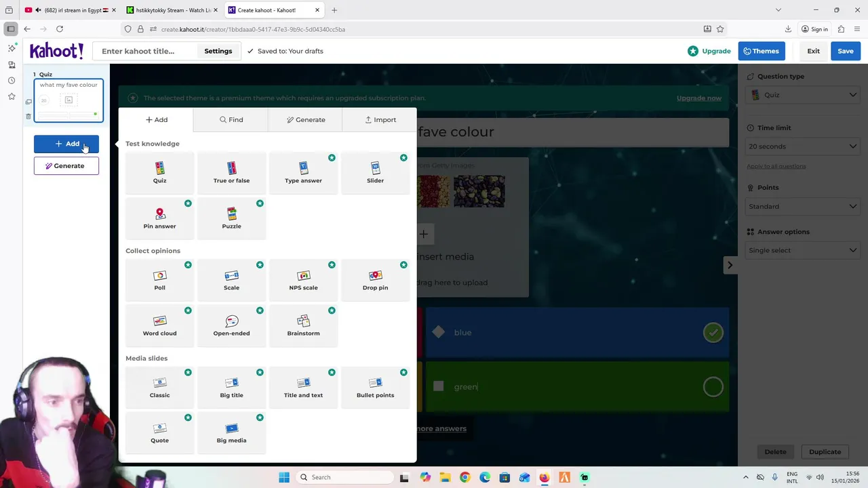Image resolution: width=868 pixels, height=488 pixels.
Task: Open Windows Start menu
Action: point(284,477)
